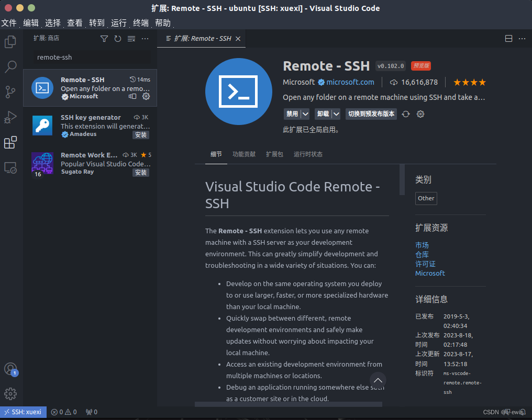The height and width of the screenshot is (420, 532).
Task: Click large Remote-SSH extension logo
Action: (x=239, y=92)
